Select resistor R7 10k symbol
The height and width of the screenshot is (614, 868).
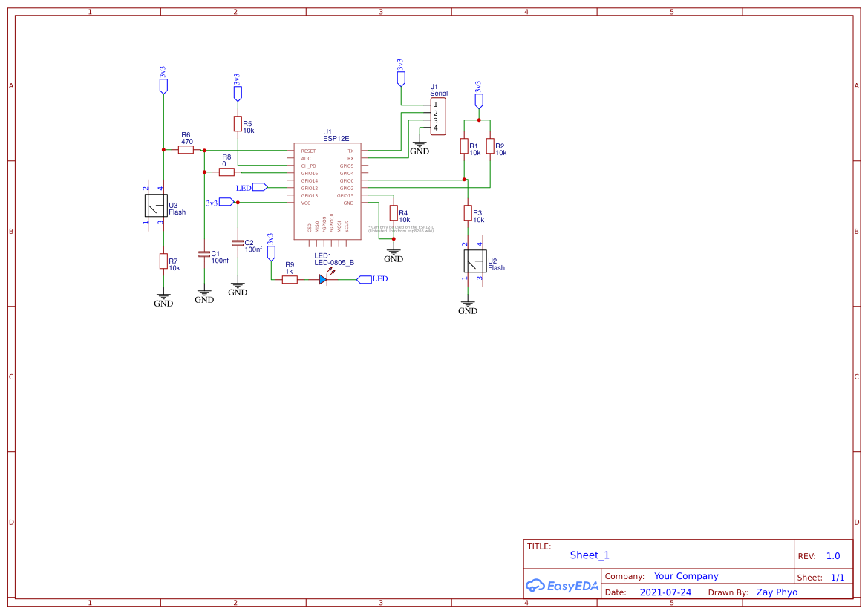[163, 261]
